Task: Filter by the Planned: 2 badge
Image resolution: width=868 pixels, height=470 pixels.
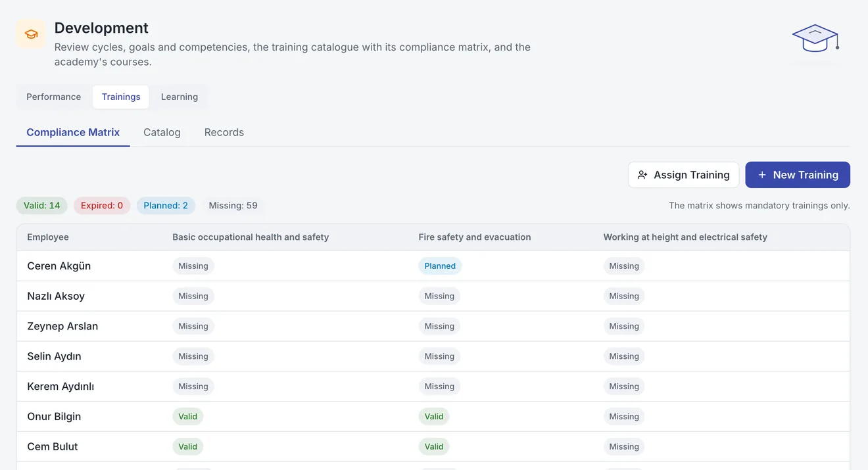Action: click(166, 206)
